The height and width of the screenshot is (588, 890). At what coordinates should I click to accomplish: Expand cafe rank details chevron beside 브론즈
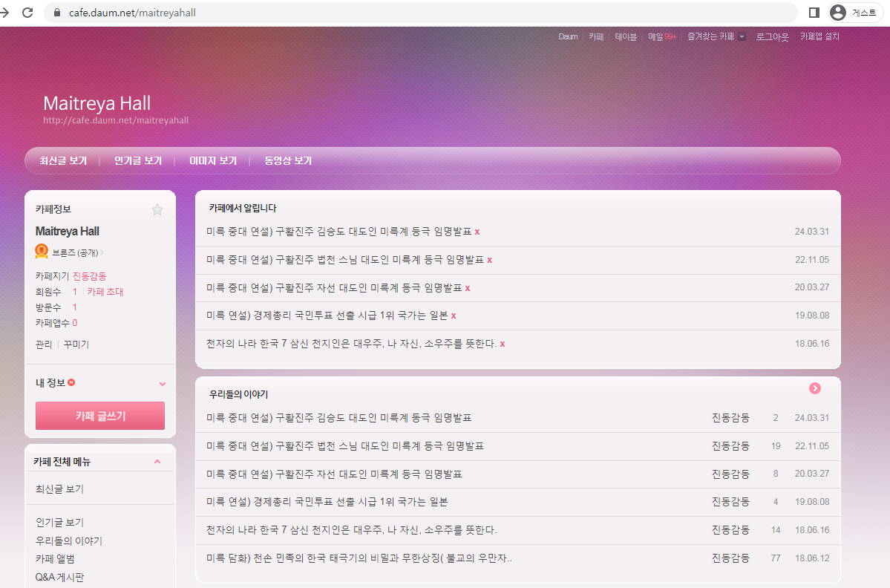(x=102, y=252)
